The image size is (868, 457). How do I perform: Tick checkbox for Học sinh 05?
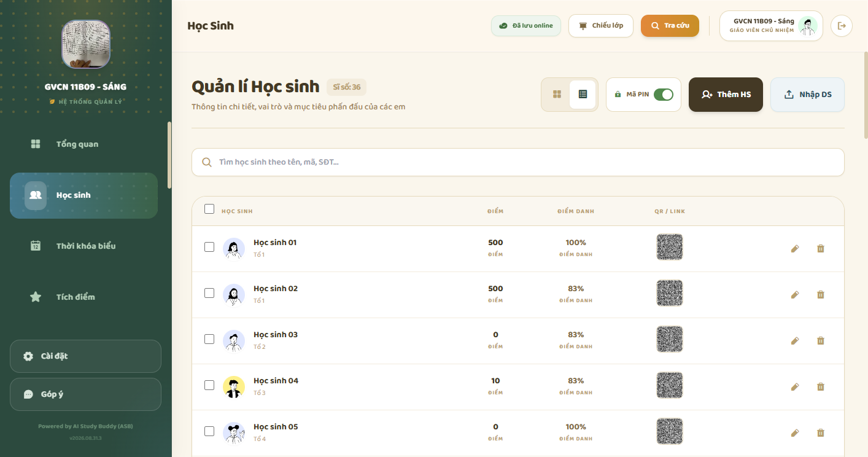point(209,431)
